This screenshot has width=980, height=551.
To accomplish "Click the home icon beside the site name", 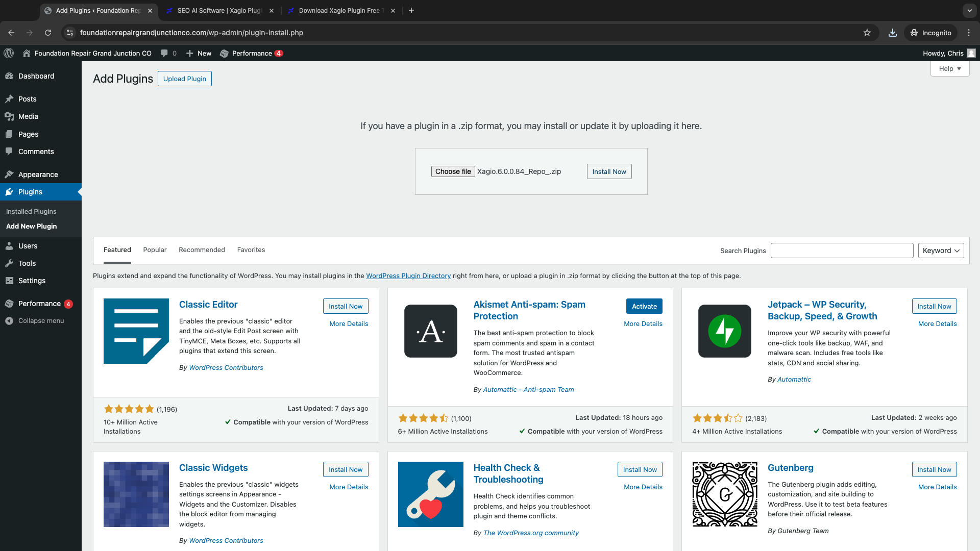I will tap(27, 53).
